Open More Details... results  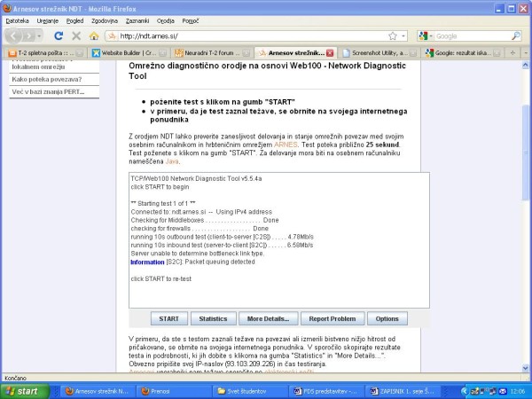268,318
